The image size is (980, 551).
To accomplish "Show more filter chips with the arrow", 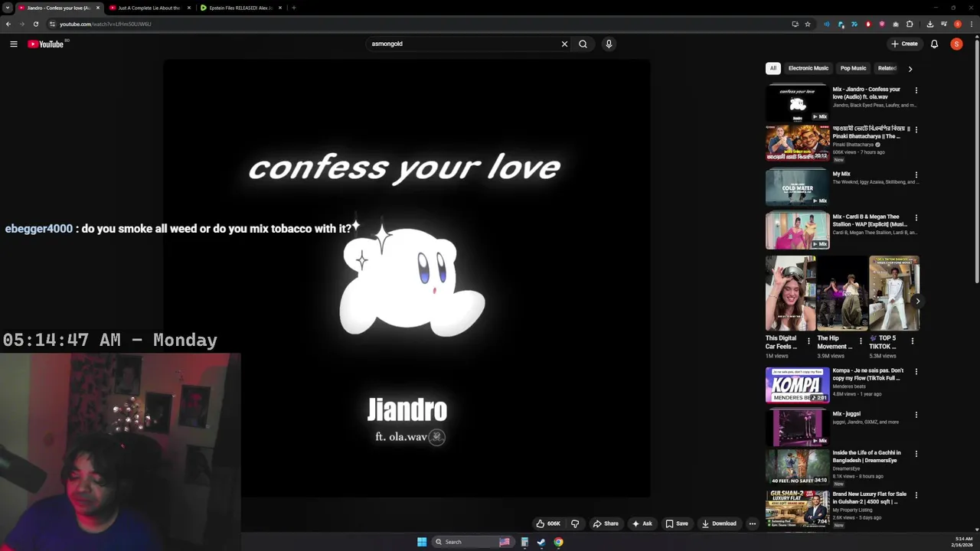I will pyautogui.click(x=910, y=69).
